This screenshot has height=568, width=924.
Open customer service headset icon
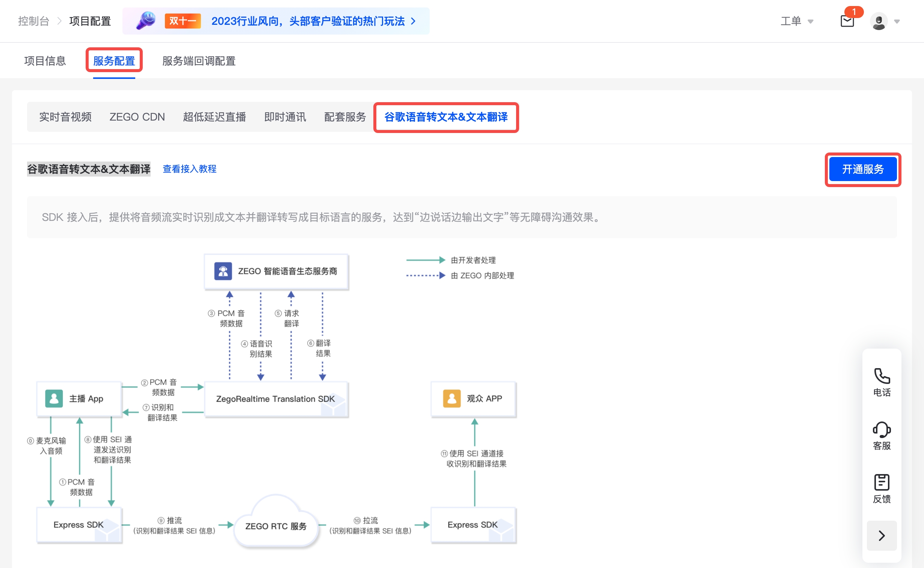[x=882, y=429]
